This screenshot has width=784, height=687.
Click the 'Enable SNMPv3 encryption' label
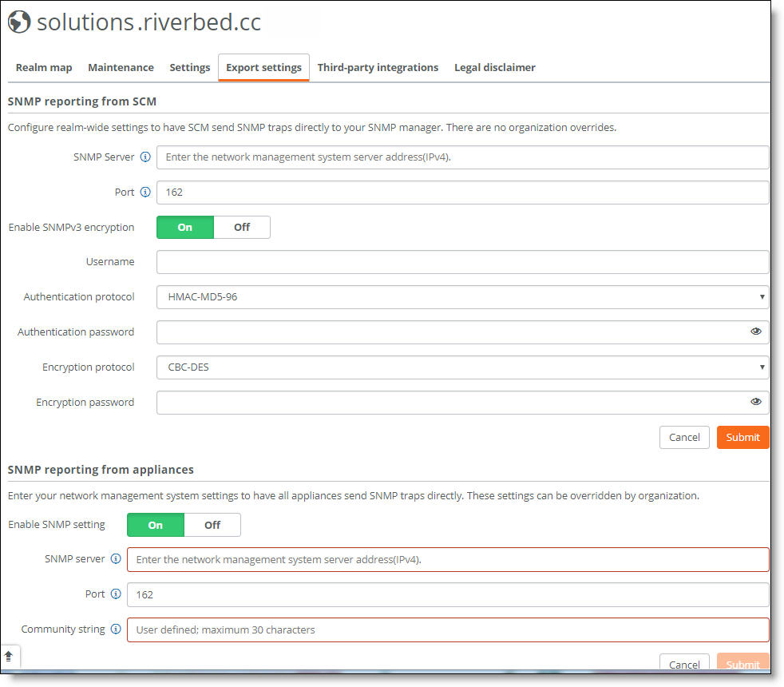[72, 227]
